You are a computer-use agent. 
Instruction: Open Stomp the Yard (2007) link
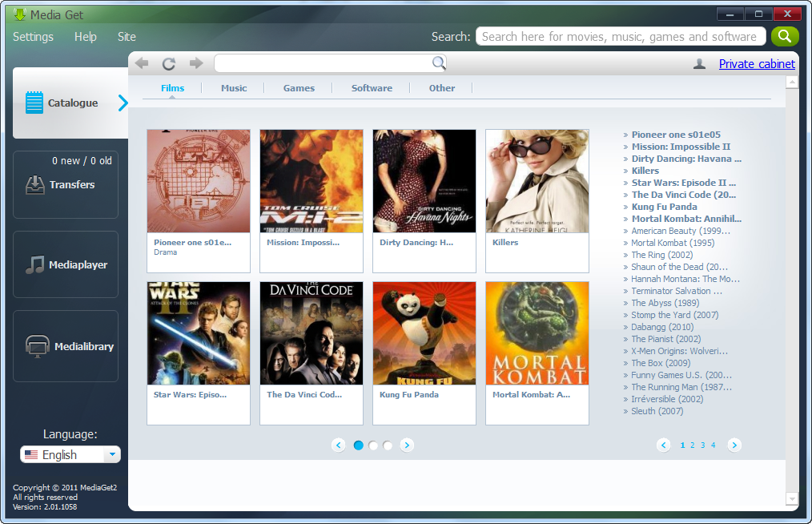(x=675, y=315)
